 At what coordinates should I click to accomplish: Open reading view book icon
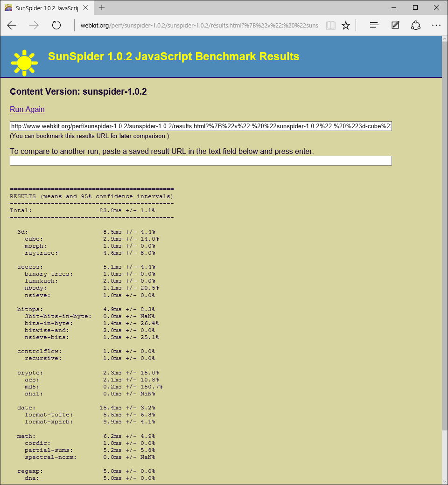(x=331, y=25)
